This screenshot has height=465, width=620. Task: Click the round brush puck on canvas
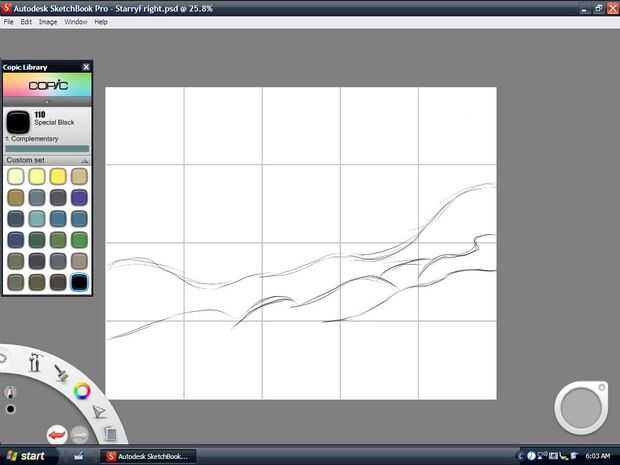(581, 408)
